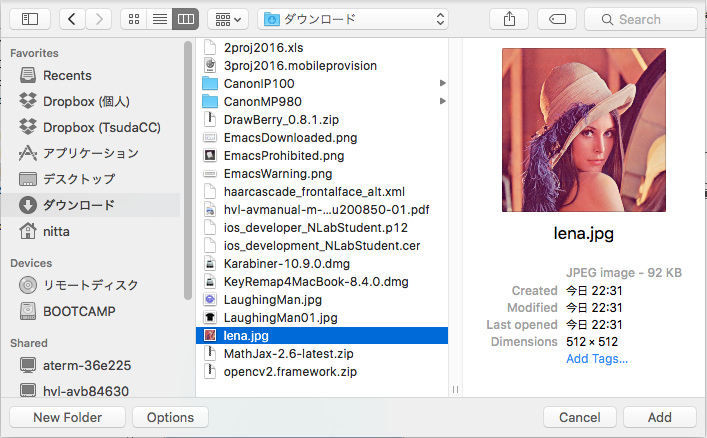Select the nitta home folder
Image resolution: width=707 pixels, height=438 pixels.
(56, 231)
